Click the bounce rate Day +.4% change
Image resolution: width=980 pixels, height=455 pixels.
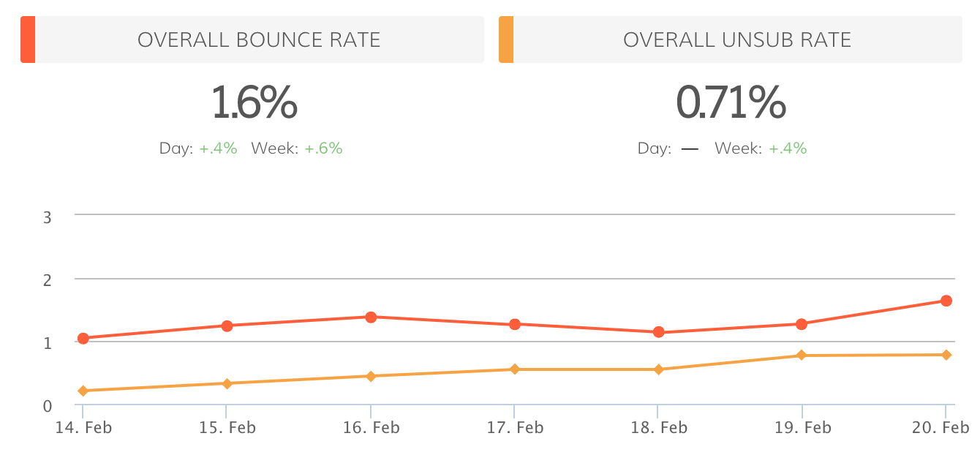[218, 148]
